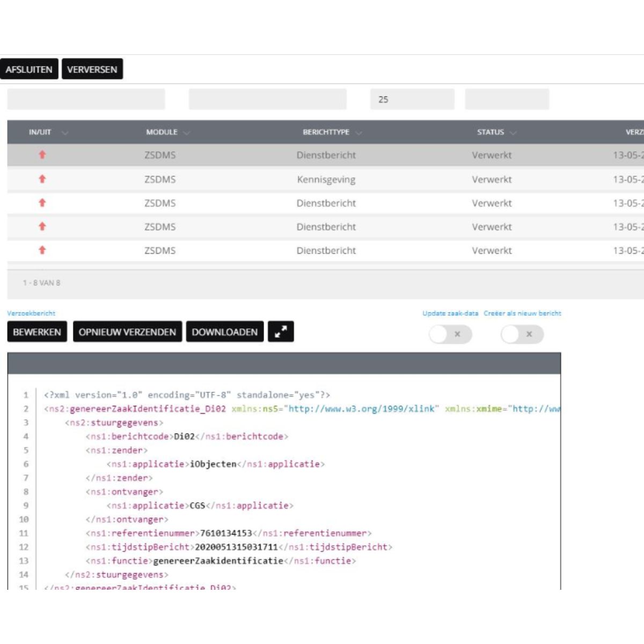Screen dimensions: 644x644
Task: Click red arrow in the Kennisgeving row
Action: 42,179
